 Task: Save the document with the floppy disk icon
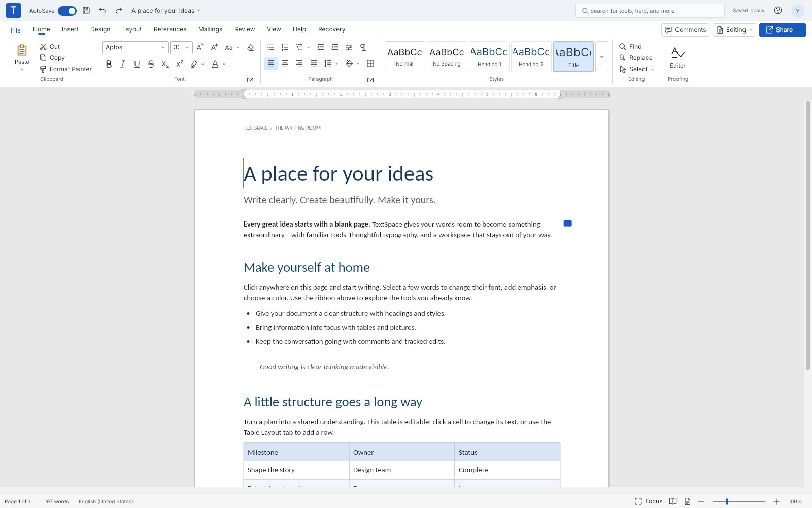click(x=86, y=10)
